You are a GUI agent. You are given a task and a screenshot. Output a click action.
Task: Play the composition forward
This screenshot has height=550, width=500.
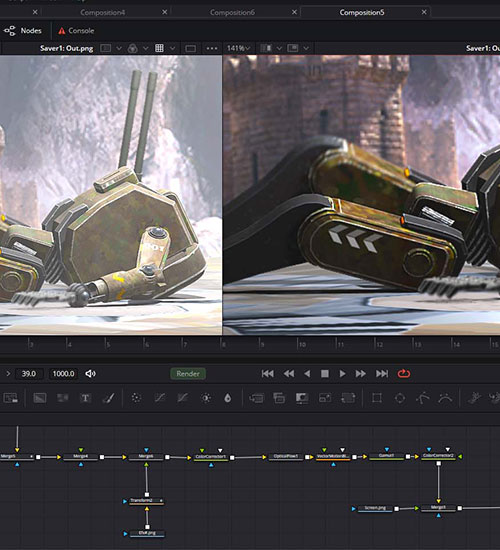(x=342, y=374)
